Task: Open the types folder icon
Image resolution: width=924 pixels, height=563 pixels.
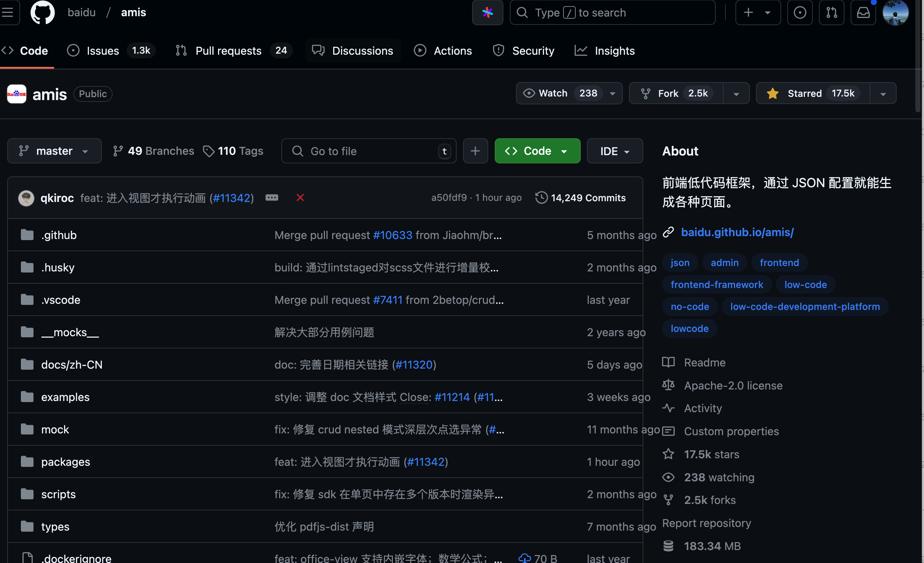Action: [x=27, y=526]
